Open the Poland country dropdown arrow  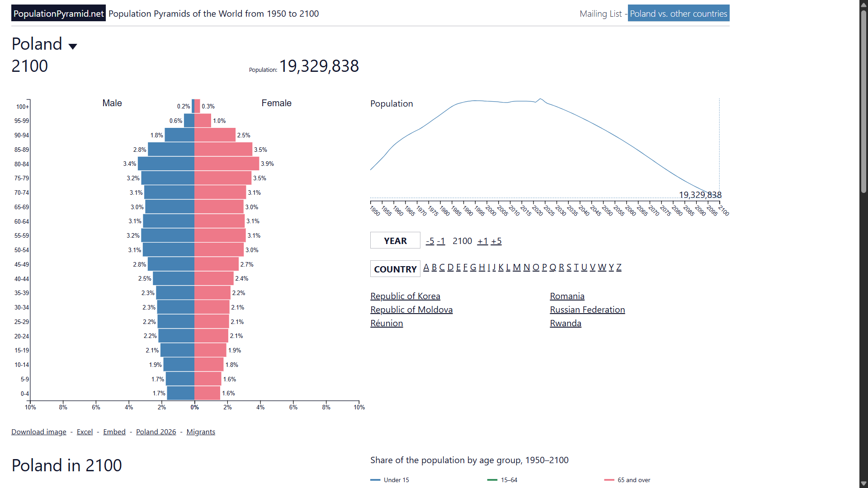tap(73, 46)
